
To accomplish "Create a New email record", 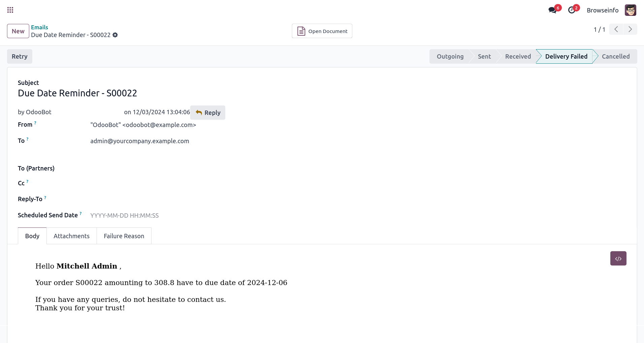I will [18, 31].
